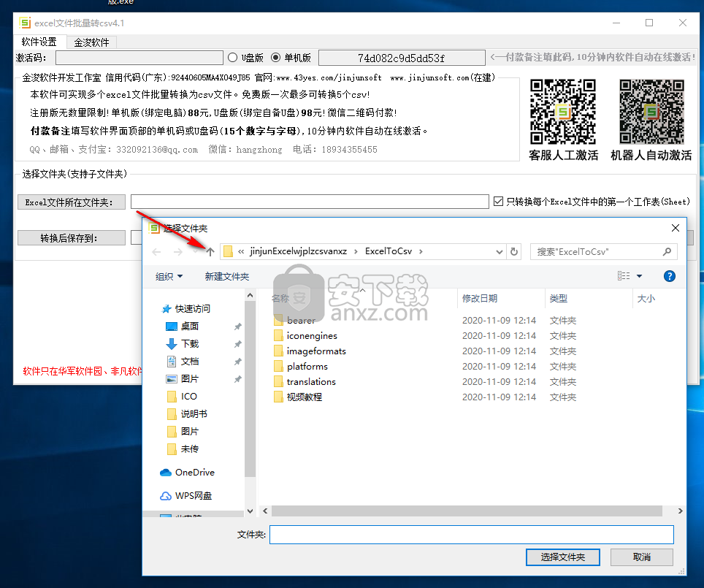Go up one folder level arrow

point(210,251)
